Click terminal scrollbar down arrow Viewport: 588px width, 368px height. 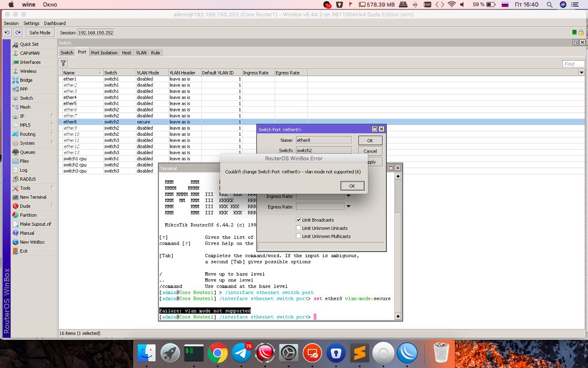398,316
